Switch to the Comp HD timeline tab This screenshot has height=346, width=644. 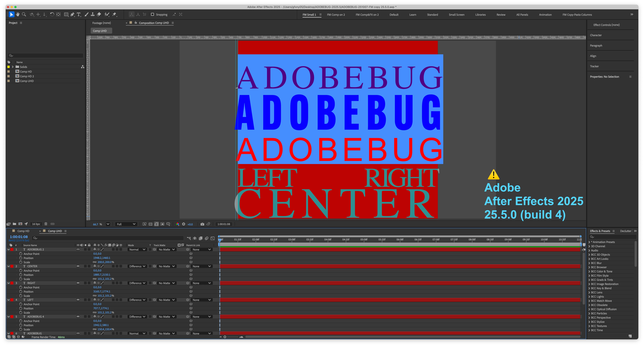point(23,231)
